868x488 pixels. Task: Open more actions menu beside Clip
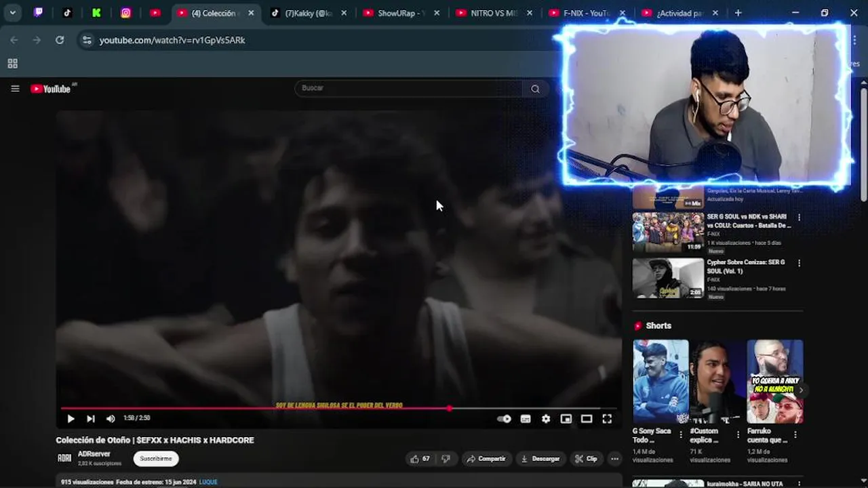614,459
